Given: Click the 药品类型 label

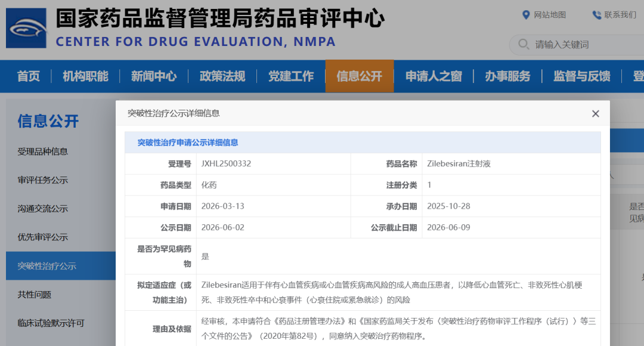Looking at the screenshot, I should (176, 186).
